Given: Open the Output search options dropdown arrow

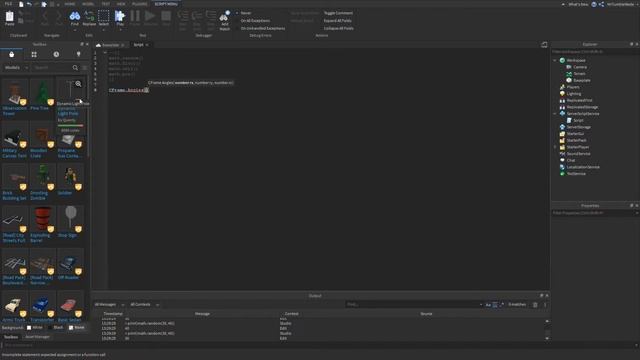Looking at the screenshot, I should (481, 304).
